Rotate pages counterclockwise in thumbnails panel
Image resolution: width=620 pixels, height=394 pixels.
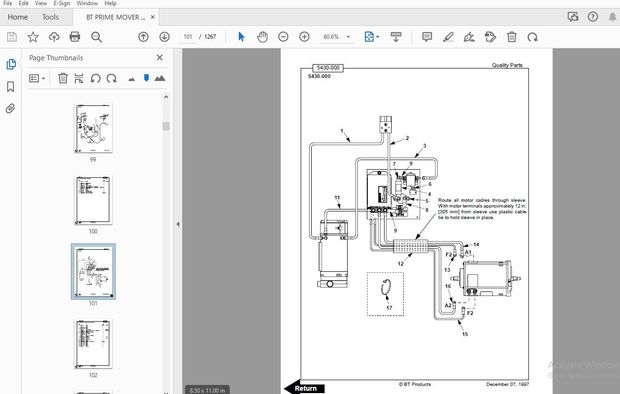95,78
